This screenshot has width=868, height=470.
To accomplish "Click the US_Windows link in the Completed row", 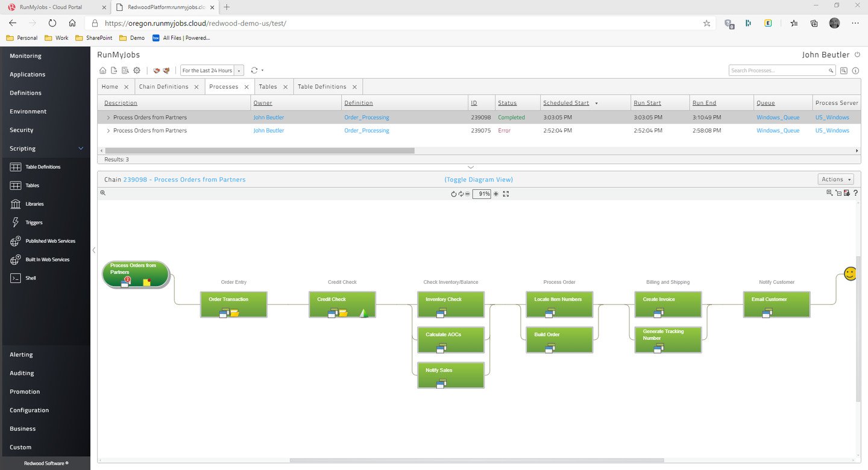I will (x=832, y=117).
